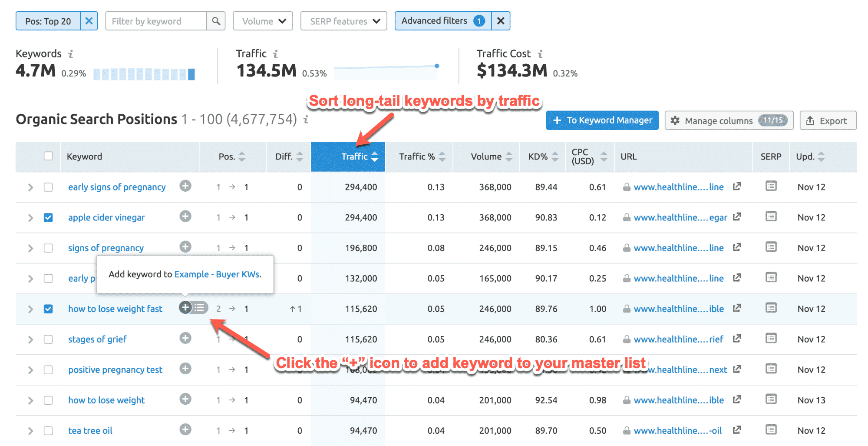
Task: View SERP snapshot for 'how to lose weight'
Action: pos(771,399)
